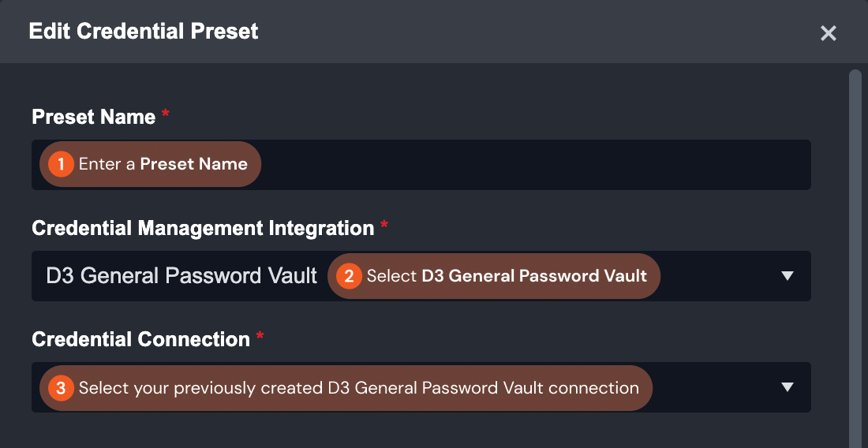Click the orange step 3 badge
This screenshot has height=448, width=868.
click(61, 387)
